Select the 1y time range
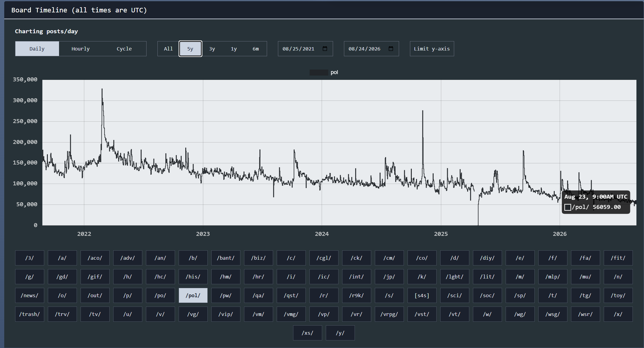The image size is (644, 348). click(x=234, y=49)
